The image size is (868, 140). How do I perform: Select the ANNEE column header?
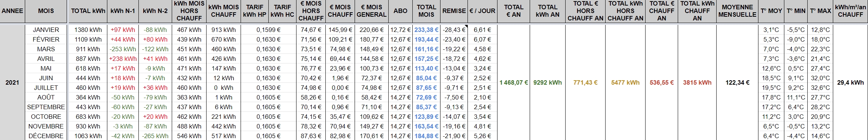[12, 11]
